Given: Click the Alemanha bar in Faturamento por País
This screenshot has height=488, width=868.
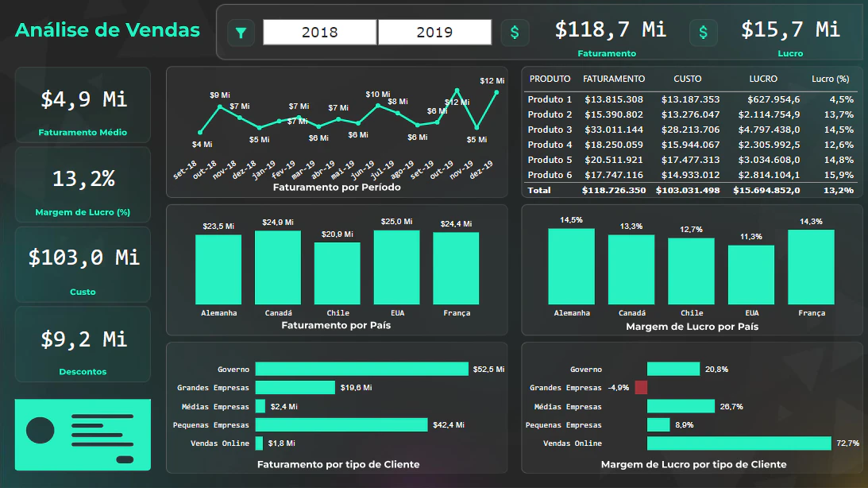Looking at the screenshot, I should click(x=218, y=269).
